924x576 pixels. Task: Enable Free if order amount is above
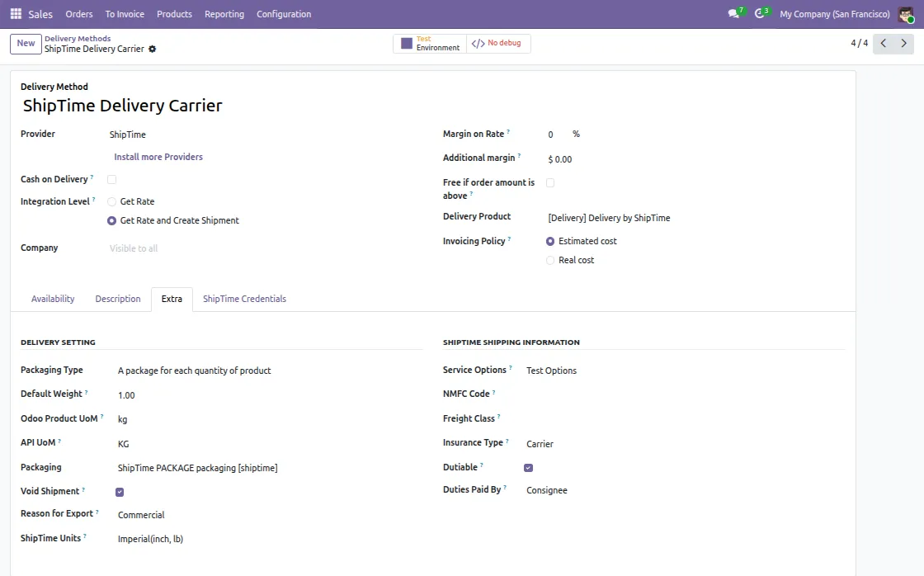coord(550,182)
